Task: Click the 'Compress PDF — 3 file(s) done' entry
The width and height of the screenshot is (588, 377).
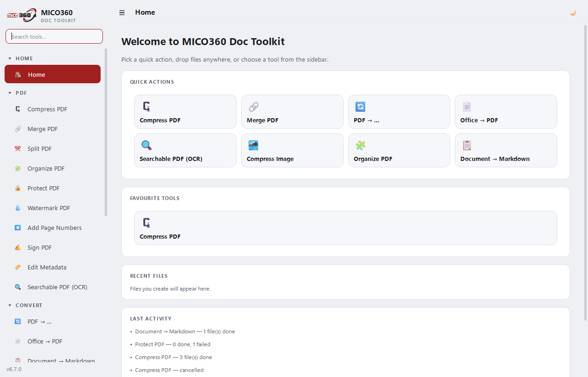Action: click(174, 357)
